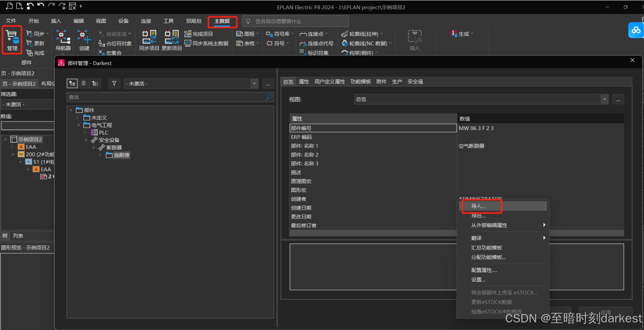644x330 pixels.
Task: Open the 翻译 submenu in the context menu
Action: pyautogui.click(x=503, y=238)
